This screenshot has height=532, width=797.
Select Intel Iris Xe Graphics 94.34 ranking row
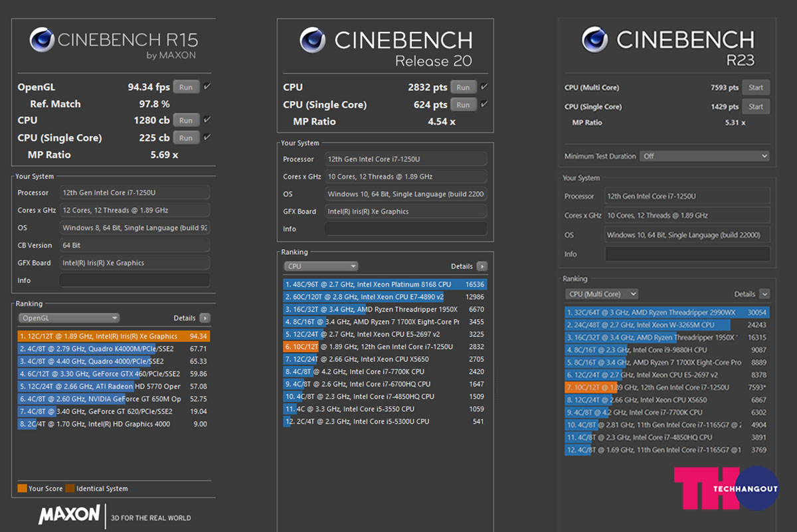[114, 336]
